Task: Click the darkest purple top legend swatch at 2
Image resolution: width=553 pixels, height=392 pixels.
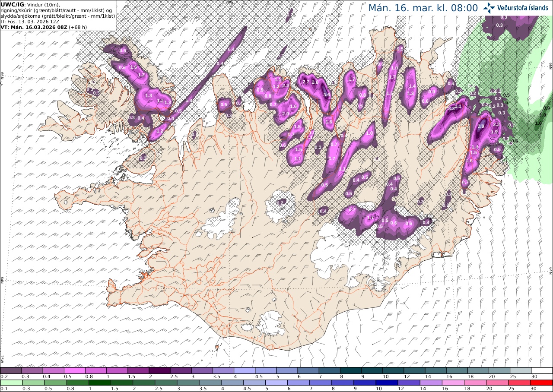Action: (159, 370)
